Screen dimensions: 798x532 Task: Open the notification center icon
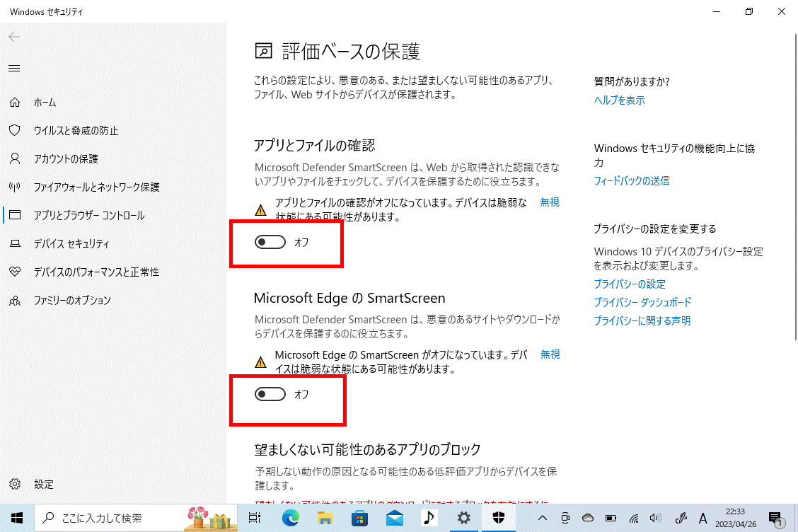point(776,519)
